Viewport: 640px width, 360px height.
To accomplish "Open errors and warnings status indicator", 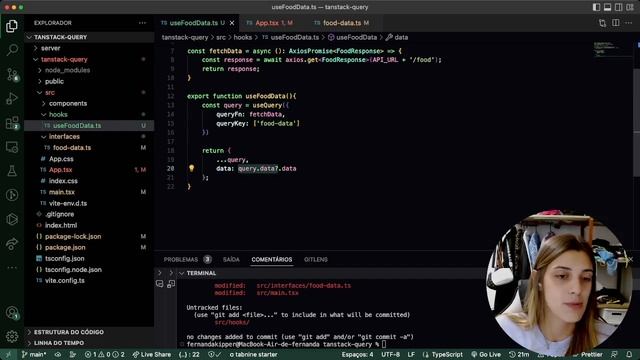I will (x=104, y=354).
